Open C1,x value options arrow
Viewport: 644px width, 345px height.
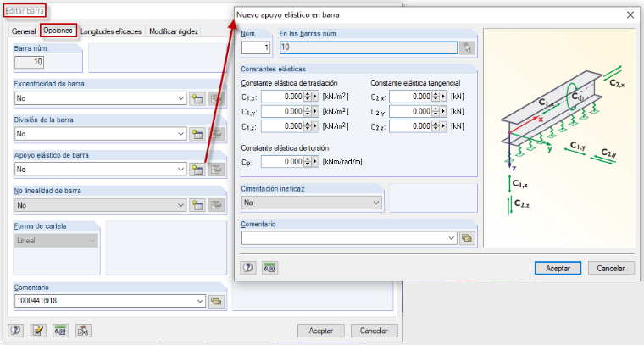pos(315,97)
